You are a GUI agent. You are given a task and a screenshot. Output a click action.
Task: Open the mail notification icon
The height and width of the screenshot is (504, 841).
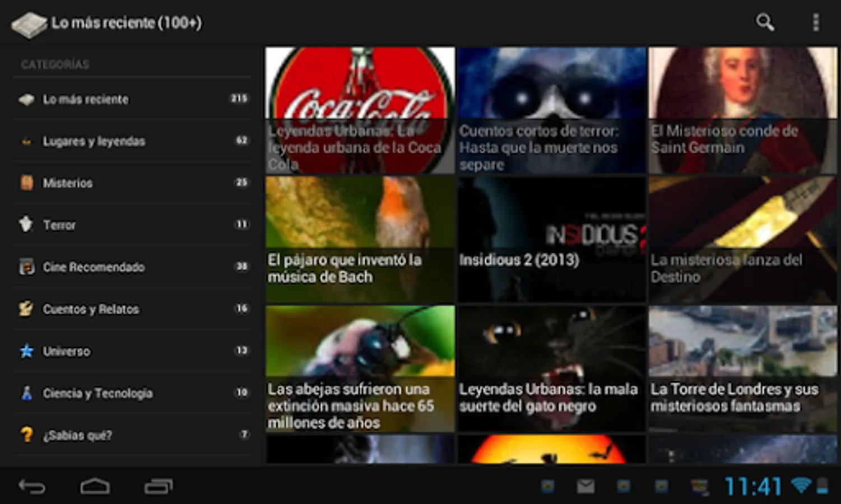(586, 486)
